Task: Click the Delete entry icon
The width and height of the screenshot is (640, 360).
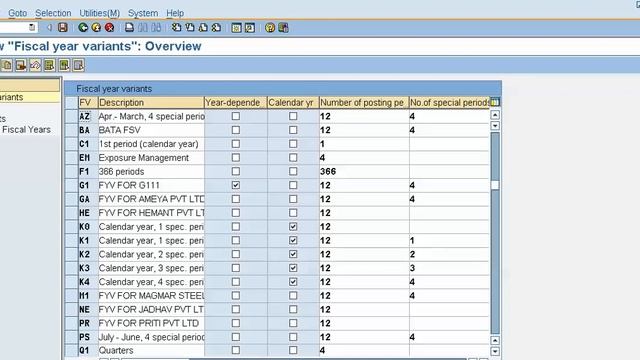Action: 21,65
